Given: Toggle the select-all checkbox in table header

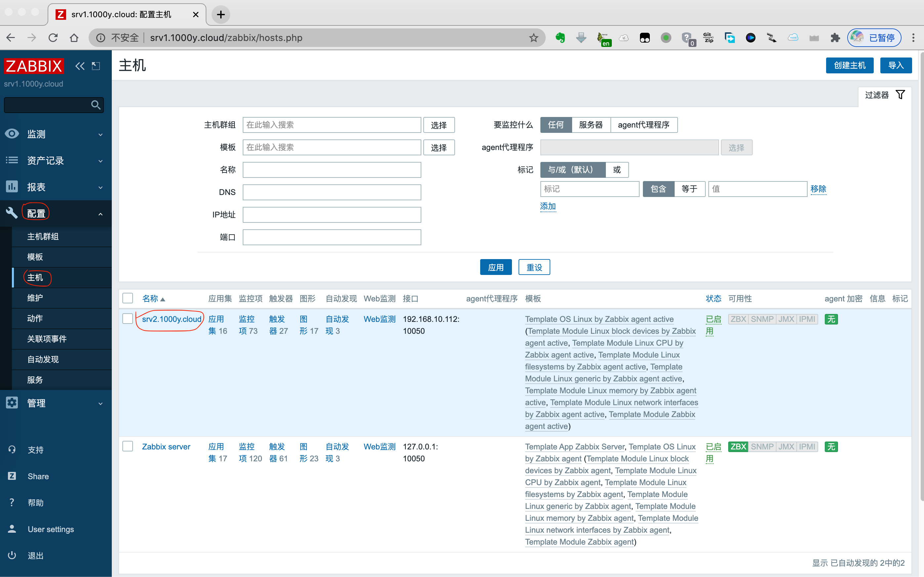Looking at the screenshot, I should 128,298.
